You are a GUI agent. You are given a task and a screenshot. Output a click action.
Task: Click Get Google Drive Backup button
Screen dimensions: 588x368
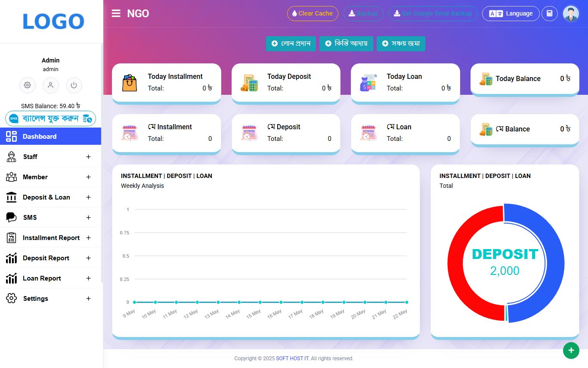click(433, 13)
